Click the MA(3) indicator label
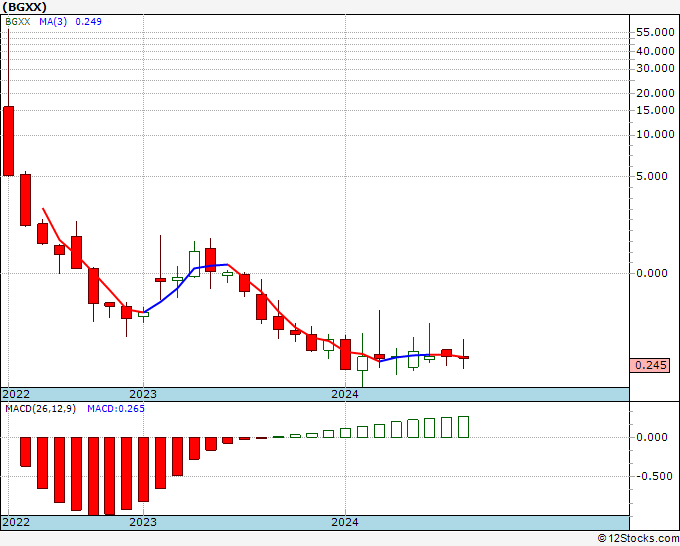Viewport: 680px width, 546px height. [53, 22]
